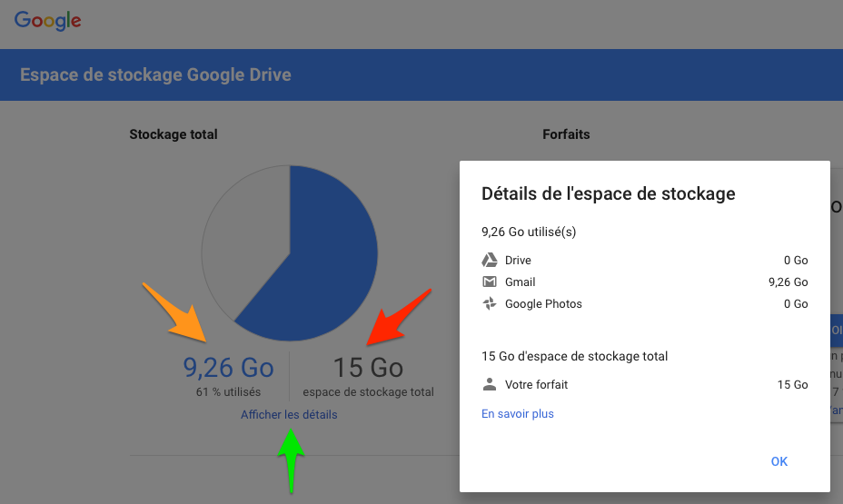Click the Afficher les détails link
This screenshot has width=843, height=504.
click(289, 415)
